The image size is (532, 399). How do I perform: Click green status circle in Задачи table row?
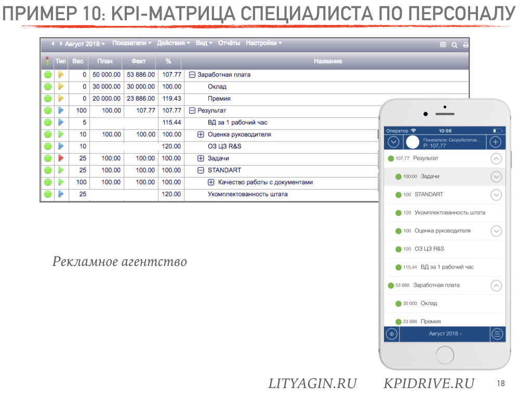pos(48,158)
